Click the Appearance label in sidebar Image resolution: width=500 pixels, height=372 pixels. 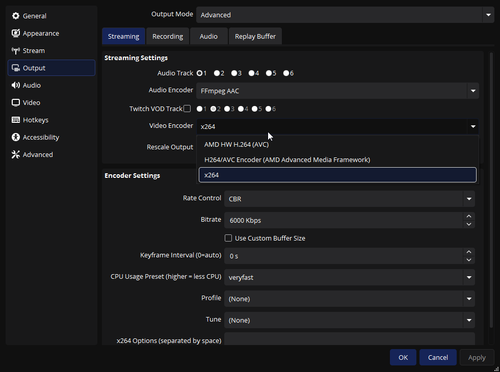coord(41,33)
